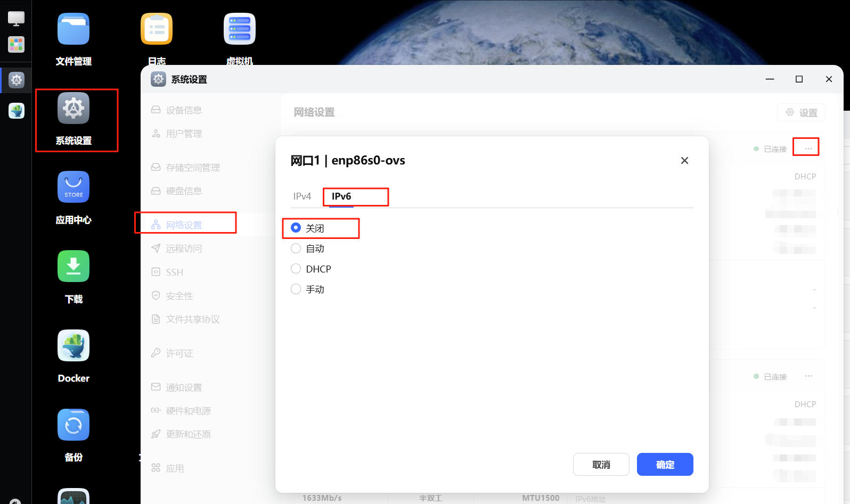The image size is (850, 504).
Task: Click the desktop monitor icon in the dock
Action: pos(16,19)
